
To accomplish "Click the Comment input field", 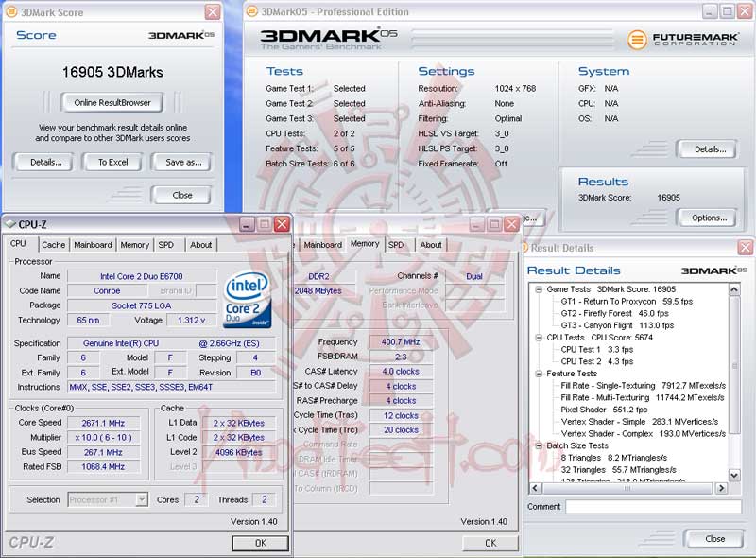I will 653,506.
